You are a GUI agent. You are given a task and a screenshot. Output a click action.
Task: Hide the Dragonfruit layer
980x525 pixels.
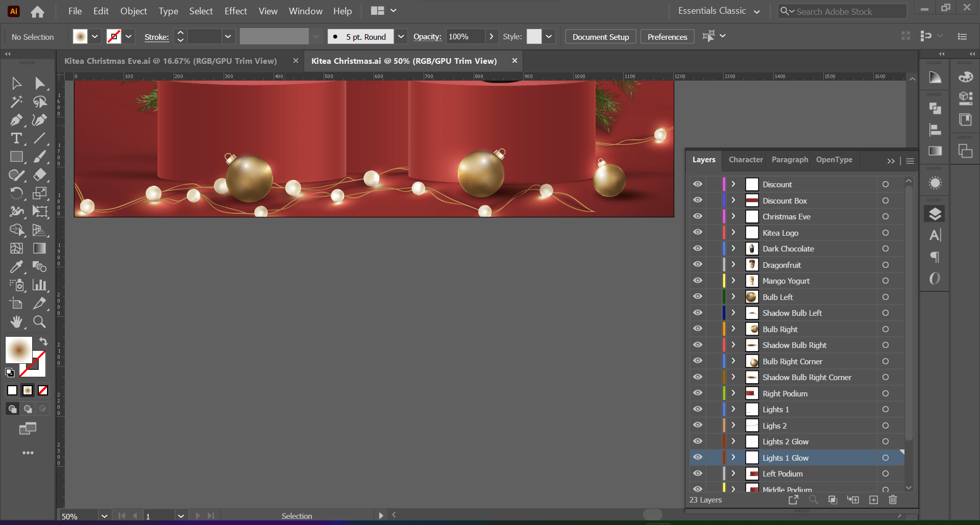pyautogui.click(x=697, y=264)
